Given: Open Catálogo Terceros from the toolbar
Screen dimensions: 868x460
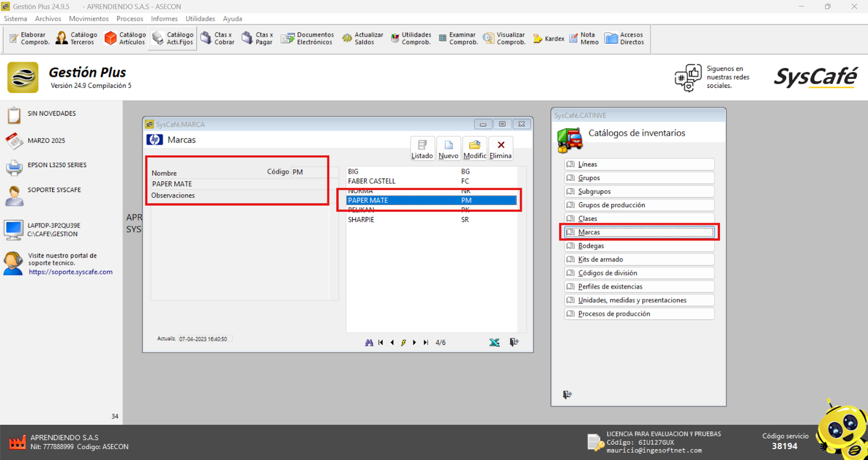Looking at the screenshot, I should pos(76,39).
